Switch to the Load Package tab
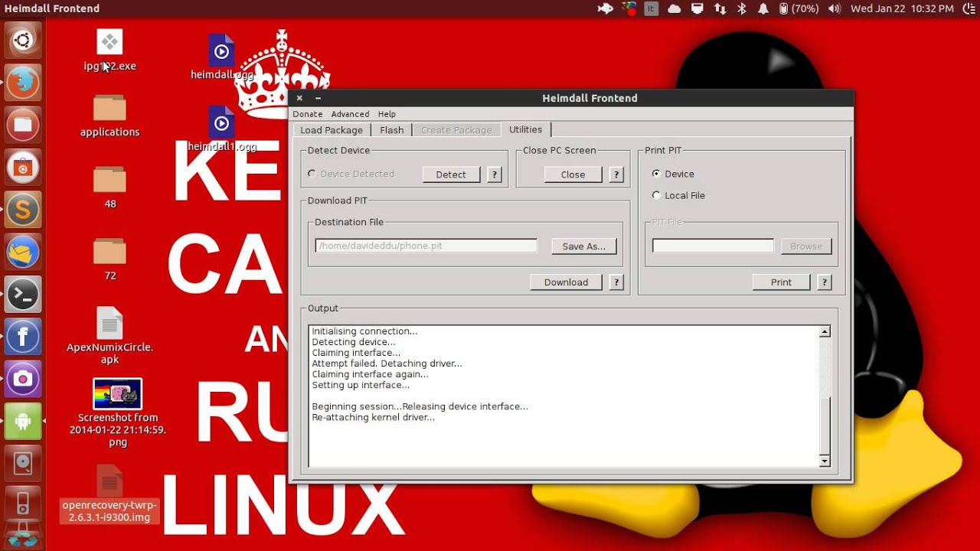The height and width of the screenshot is (551, 980). point(332,130)
